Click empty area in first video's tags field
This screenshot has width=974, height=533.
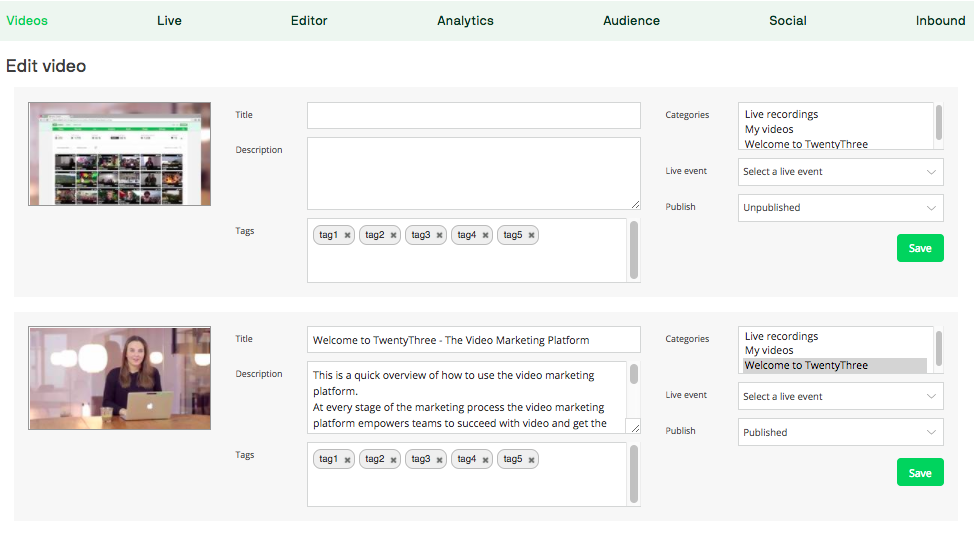pyautogui.click(x=466, y=264)
